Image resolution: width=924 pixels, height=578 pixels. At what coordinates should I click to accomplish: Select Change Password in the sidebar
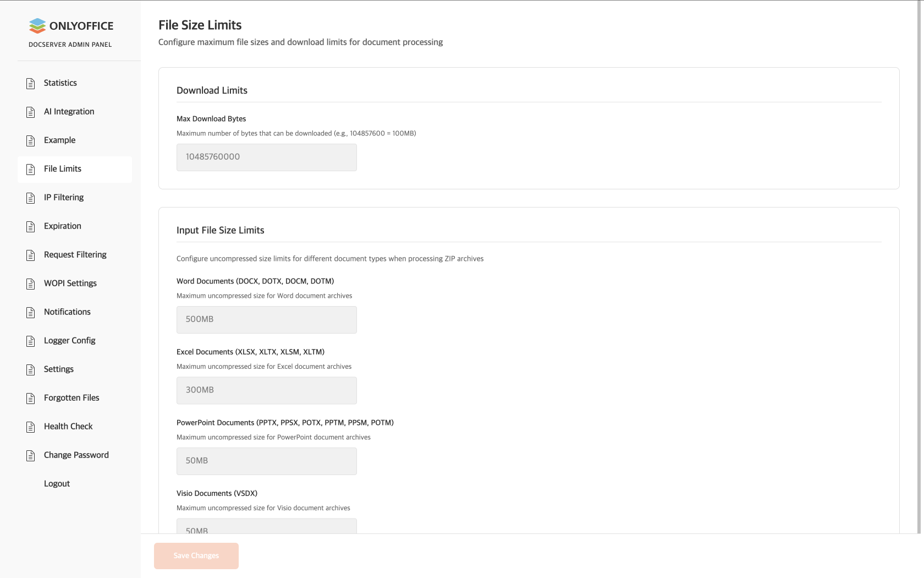click(x=76, y=455)
